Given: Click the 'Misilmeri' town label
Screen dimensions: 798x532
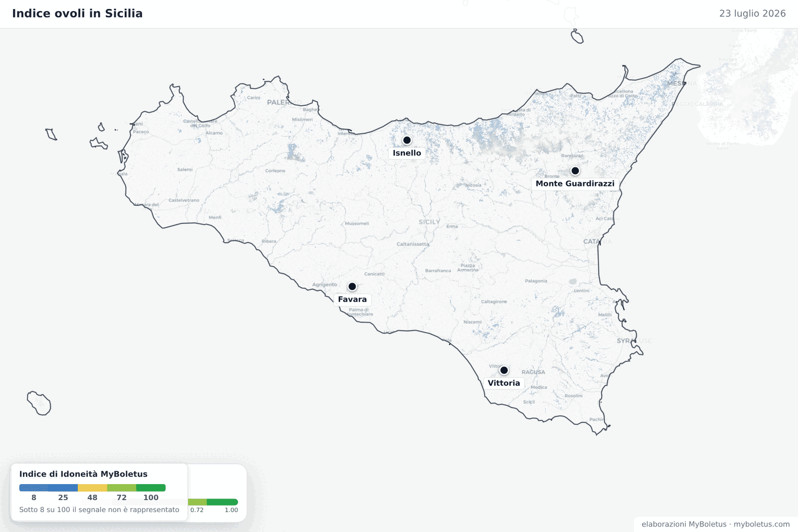Looking at the screenshot, I should (302, 119).
